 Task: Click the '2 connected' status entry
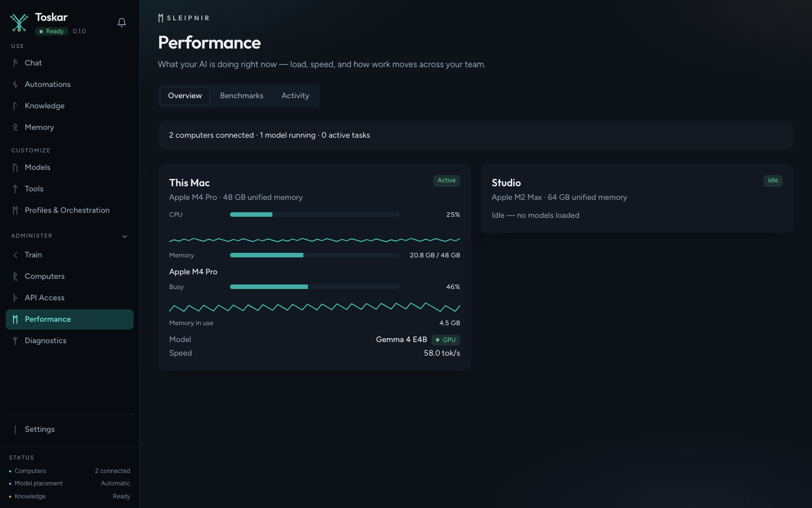(113, 471)
